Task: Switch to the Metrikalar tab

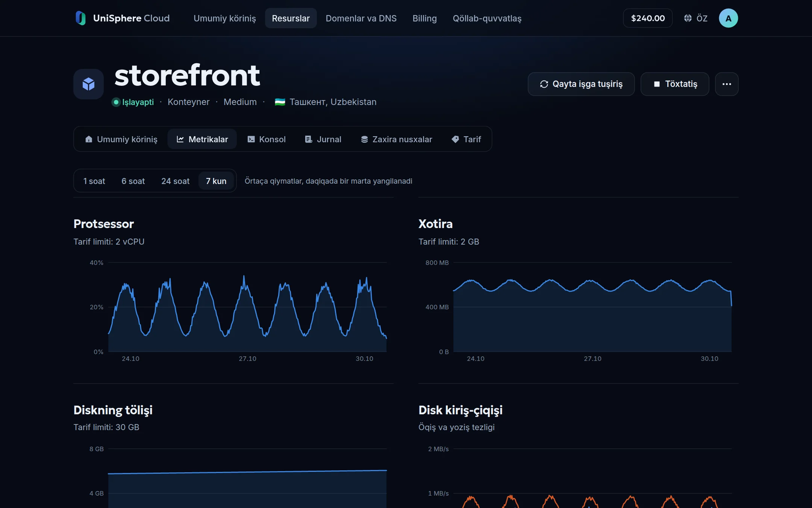Action: (202, 139)
